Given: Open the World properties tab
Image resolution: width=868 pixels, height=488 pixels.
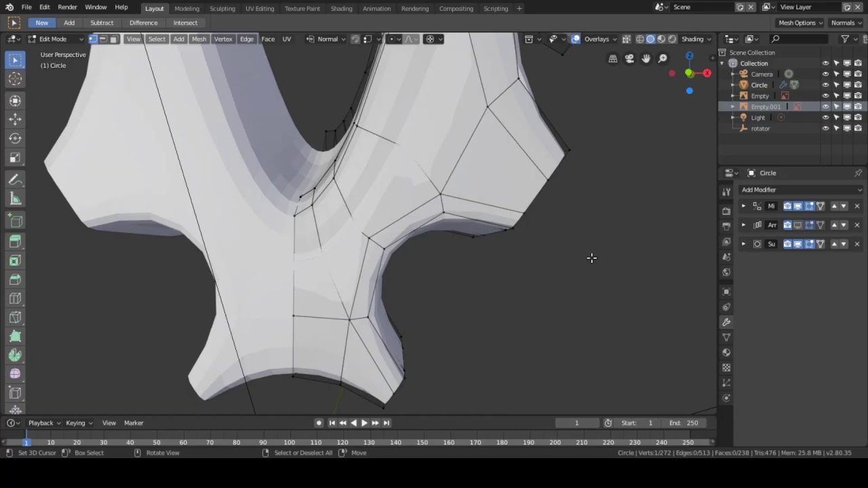Looking at the screenshot, I should (x=726, y=272).
